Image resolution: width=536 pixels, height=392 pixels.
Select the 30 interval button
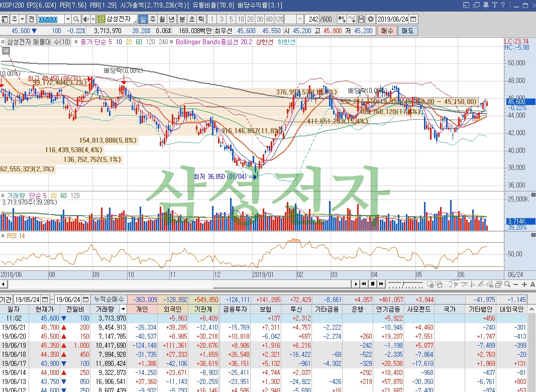260,19
